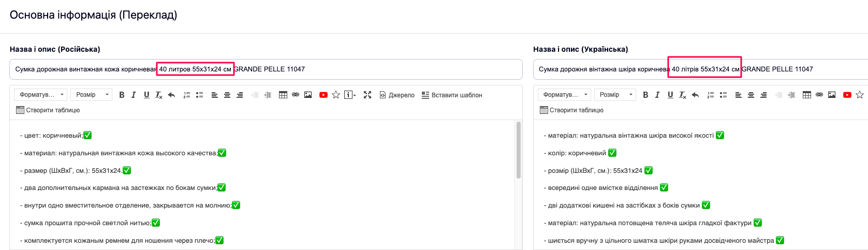The width and height of the screenshot is (868, 250).
Task: Embed YouTube video in Russian editor
Action: 323,95
